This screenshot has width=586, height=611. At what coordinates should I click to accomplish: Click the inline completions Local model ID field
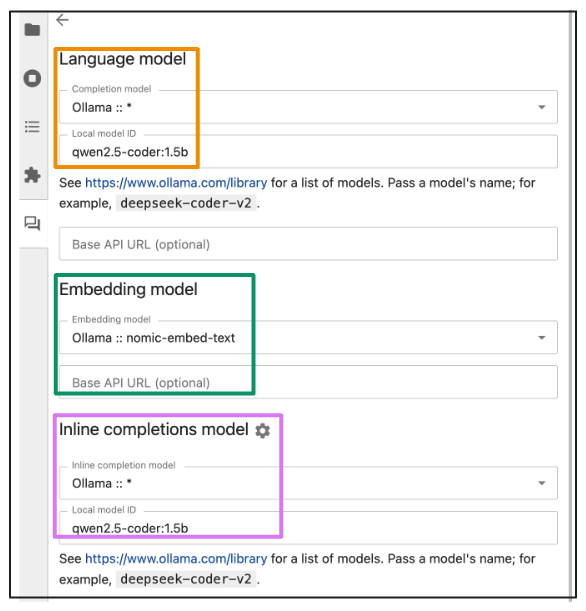pyautogui.click(x=308, y=528)
